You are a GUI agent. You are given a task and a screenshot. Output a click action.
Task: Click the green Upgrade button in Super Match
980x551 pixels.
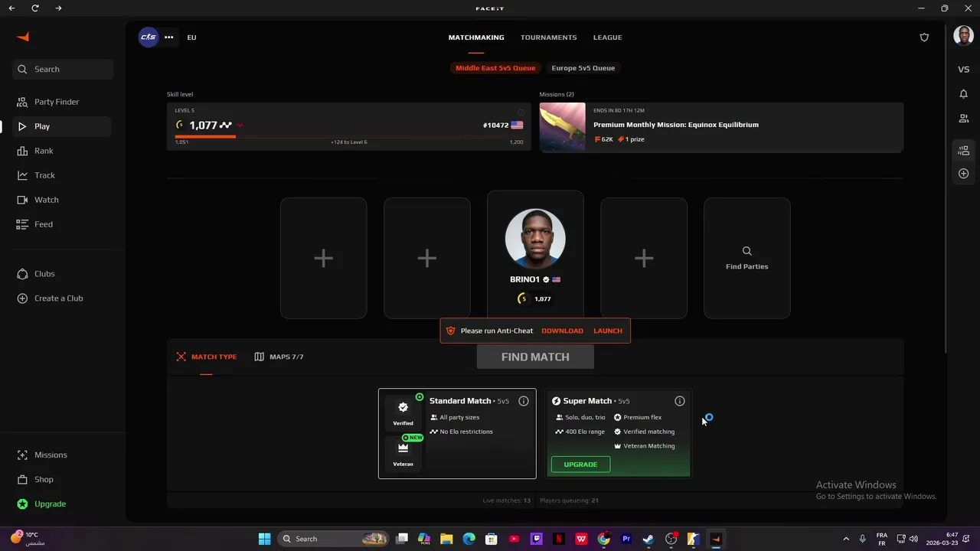point(580,465)
